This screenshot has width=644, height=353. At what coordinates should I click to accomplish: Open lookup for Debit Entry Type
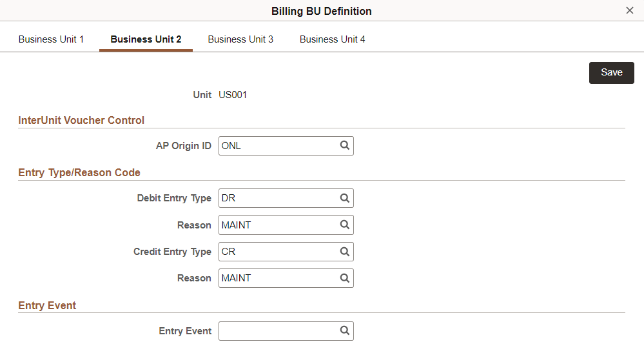[x=345, y=198]
